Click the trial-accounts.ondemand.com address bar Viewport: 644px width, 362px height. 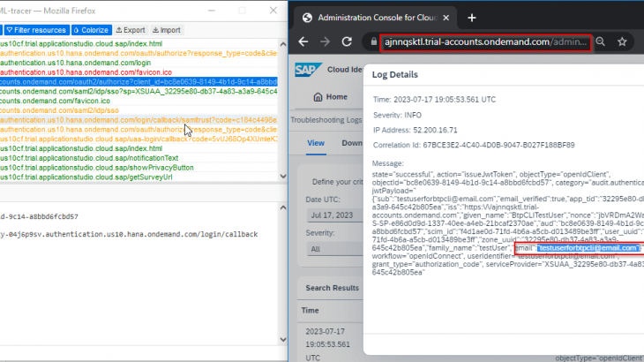[485, 41]
